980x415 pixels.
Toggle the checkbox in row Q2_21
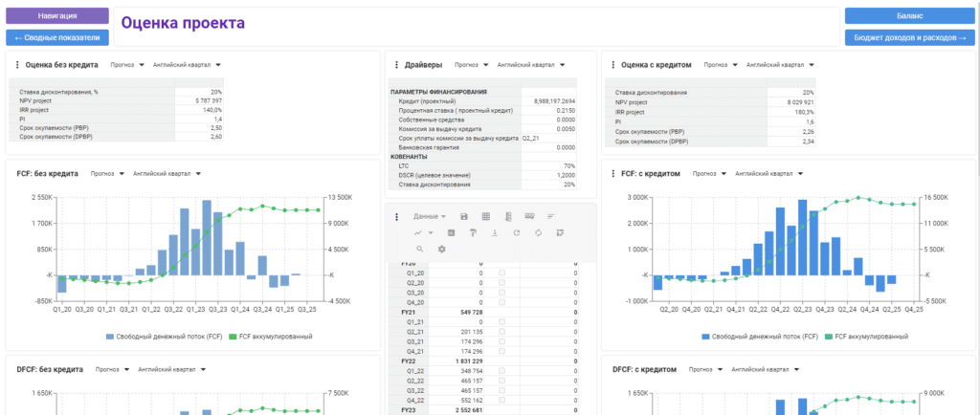[x=501, y=331]
